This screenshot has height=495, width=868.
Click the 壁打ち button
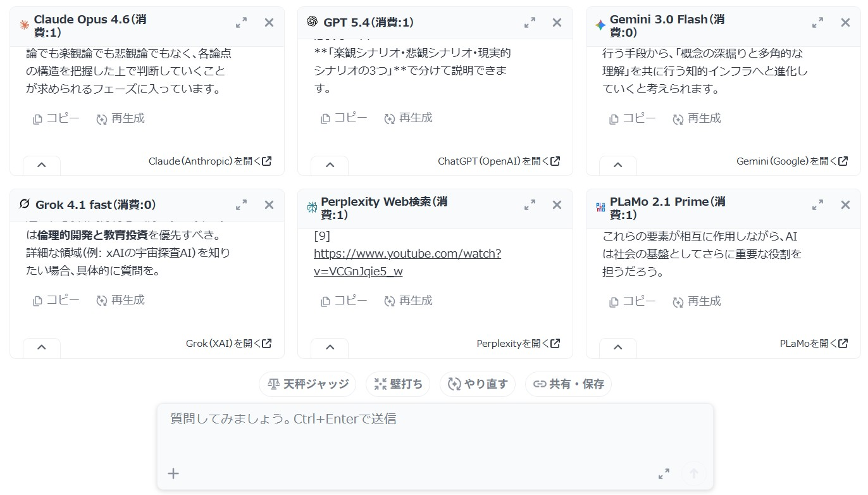tap(398, 384)
